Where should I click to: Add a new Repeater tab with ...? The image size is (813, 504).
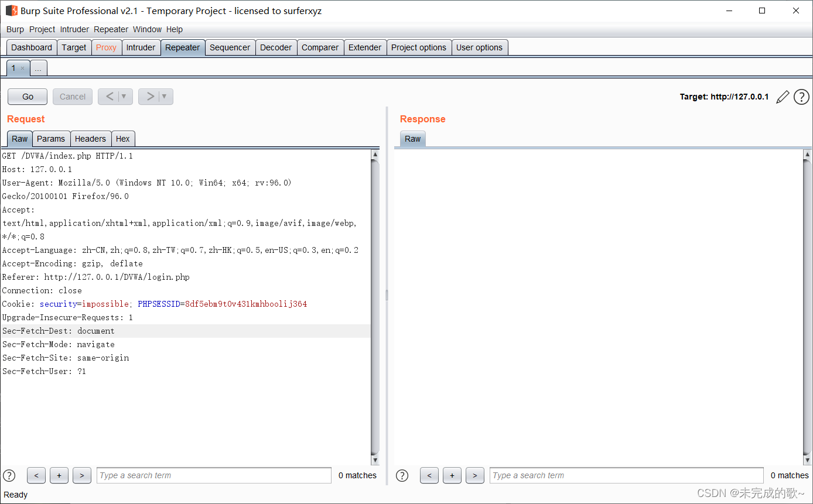[38, 68]
